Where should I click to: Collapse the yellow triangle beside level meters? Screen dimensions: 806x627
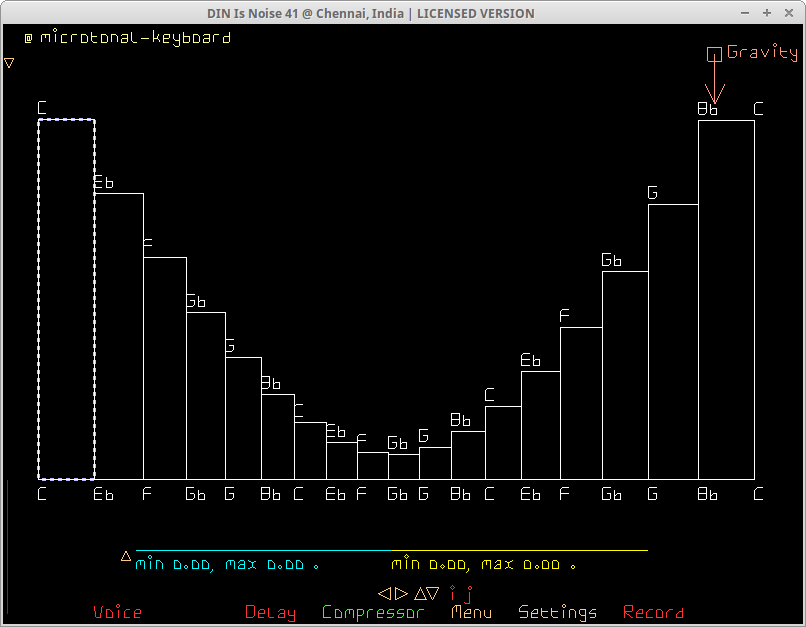[126, 556]
